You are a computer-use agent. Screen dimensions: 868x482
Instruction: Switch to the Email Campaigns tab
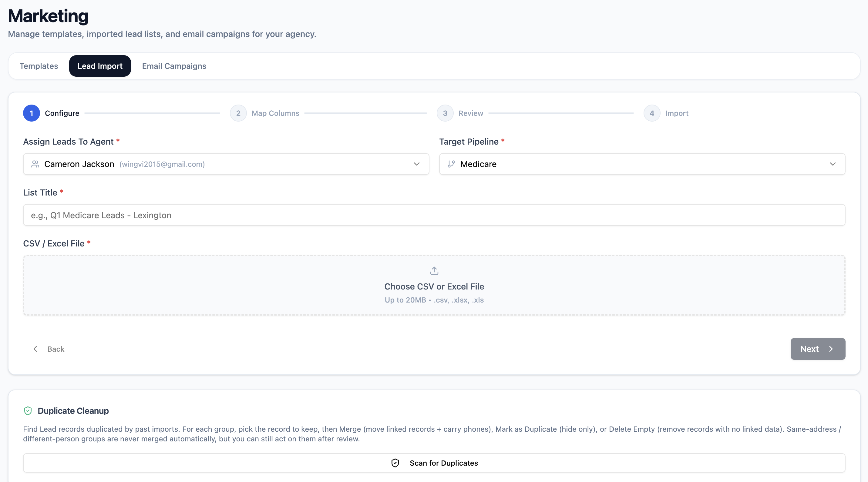pyautogui.click(x=174, y=66)
